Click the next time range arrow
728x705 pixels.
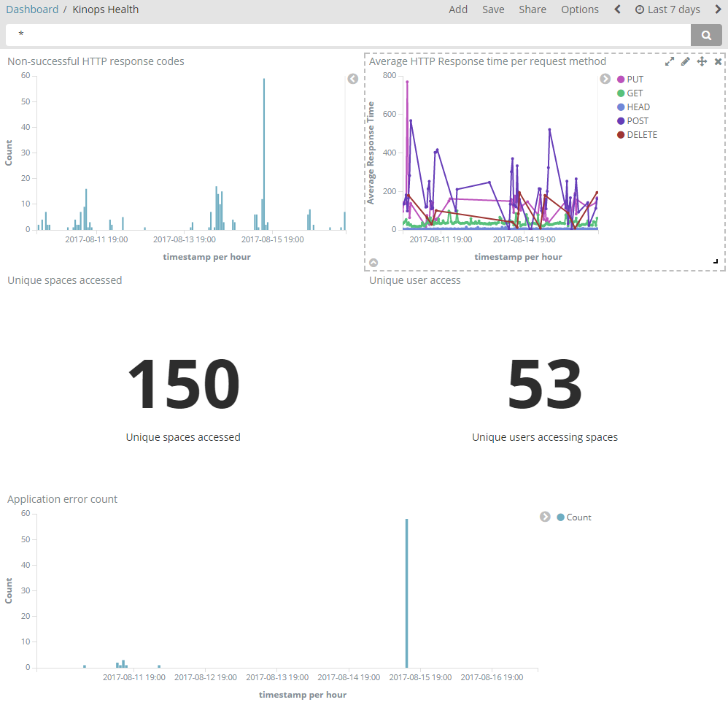pos(718,9)
